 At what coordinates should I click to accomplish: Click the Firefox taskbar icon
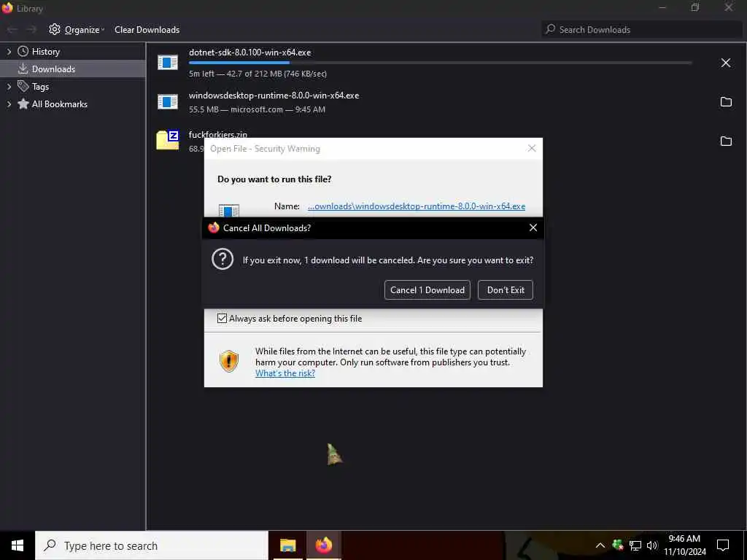tap(323, 545)
